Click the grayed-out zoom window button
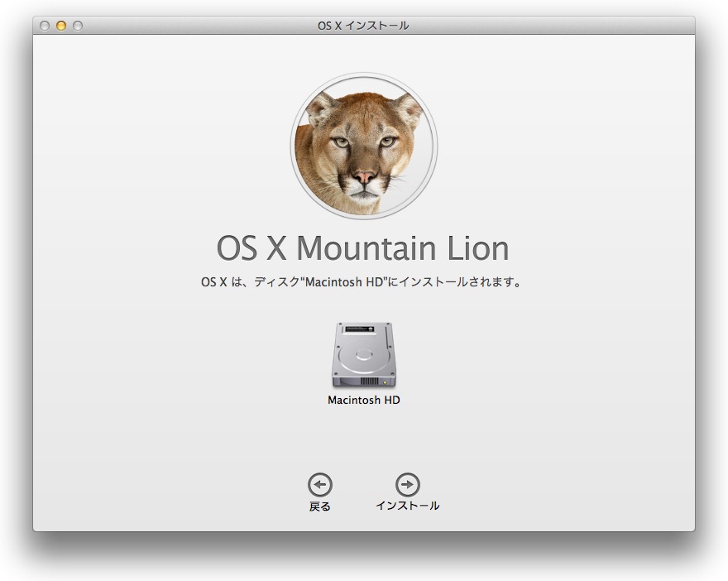Viewport: 728px width, 581px height. [x=78, y=26]
